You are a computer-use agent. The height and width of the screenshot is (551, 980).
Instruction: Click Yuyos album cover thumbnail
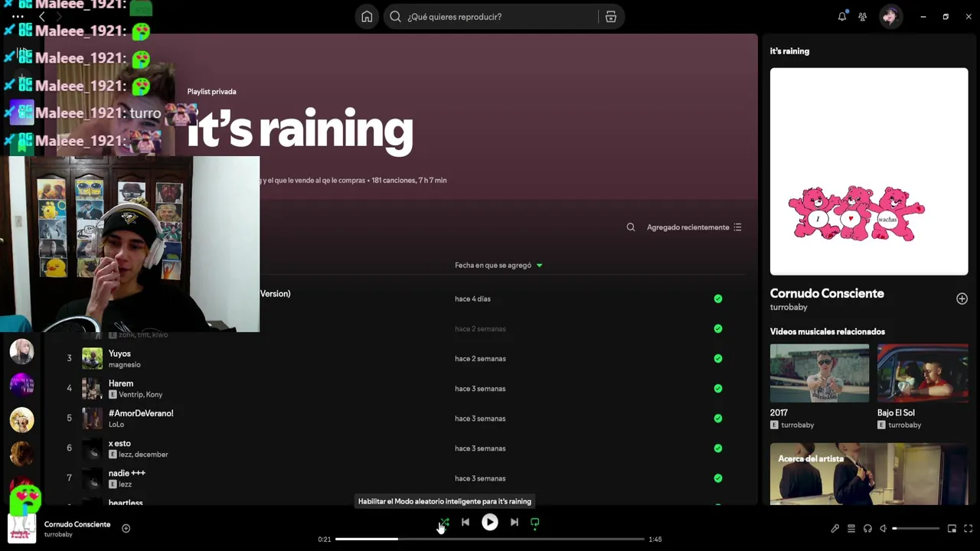click(x=92, y=358)
